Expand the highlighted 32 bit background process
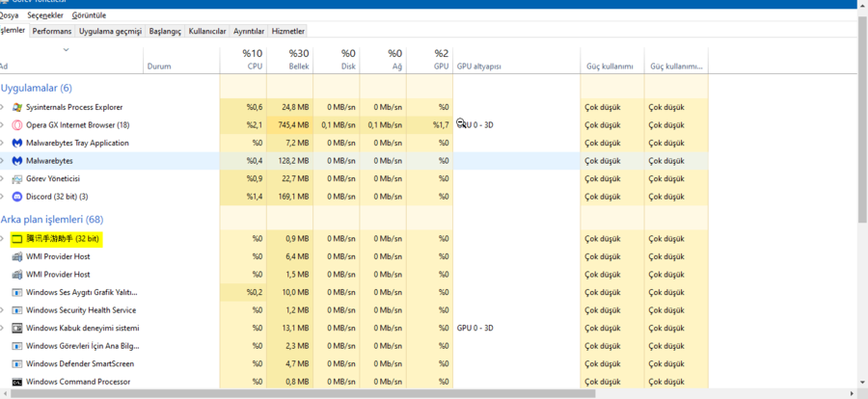 pyautogui.click(x=3, y=238)
